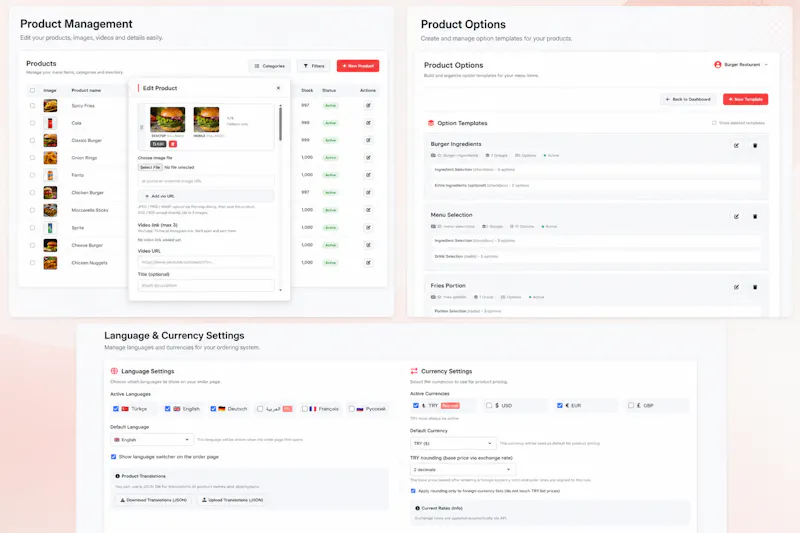Enable the Русский language checkbox
Image resolution: width=800 pixels, height=533 pixels.
click(x=352, y=409)
